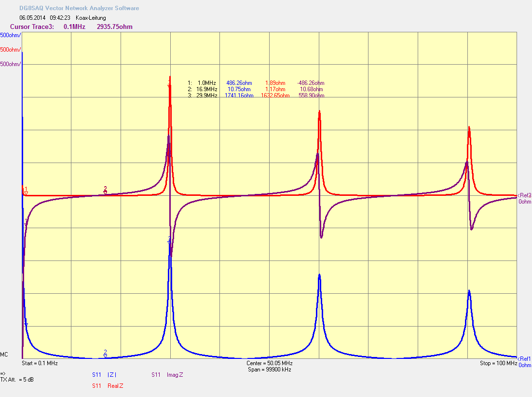The width and height of the screenshot is (532, 397).
Task: Click the blue 500ohm/ scale label
Action: [x=11, y=35]
